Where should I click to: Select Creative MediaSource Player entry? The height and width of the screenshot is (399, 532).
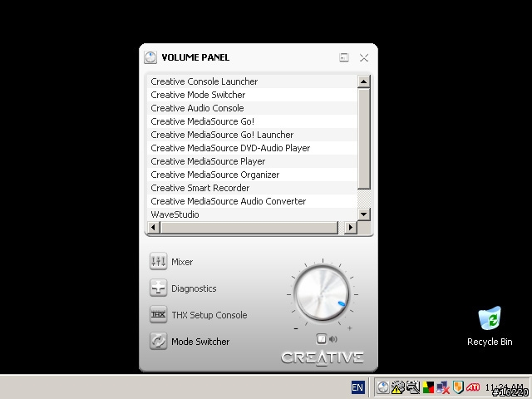(252, 161)
